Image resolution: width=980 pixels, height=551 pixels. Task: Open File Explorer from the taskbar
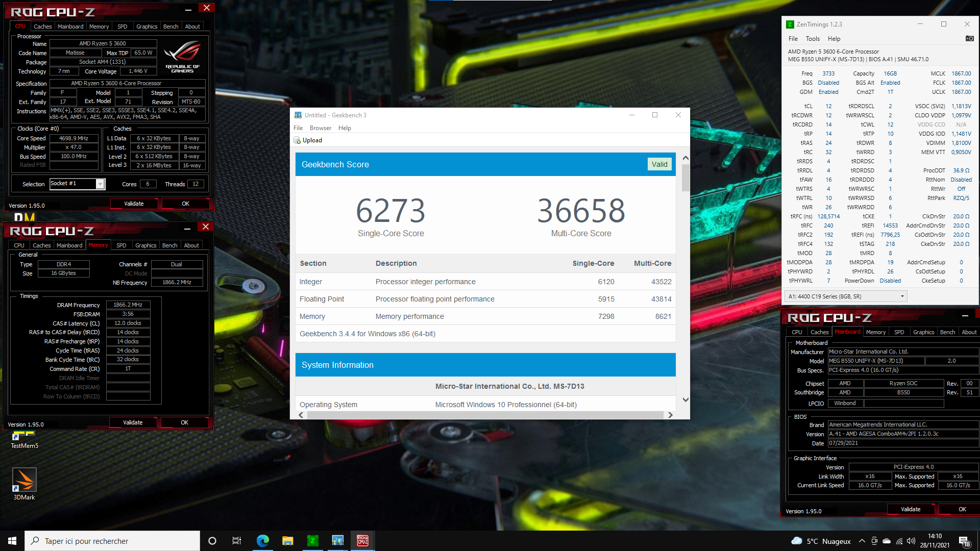(x=287, y=541)
